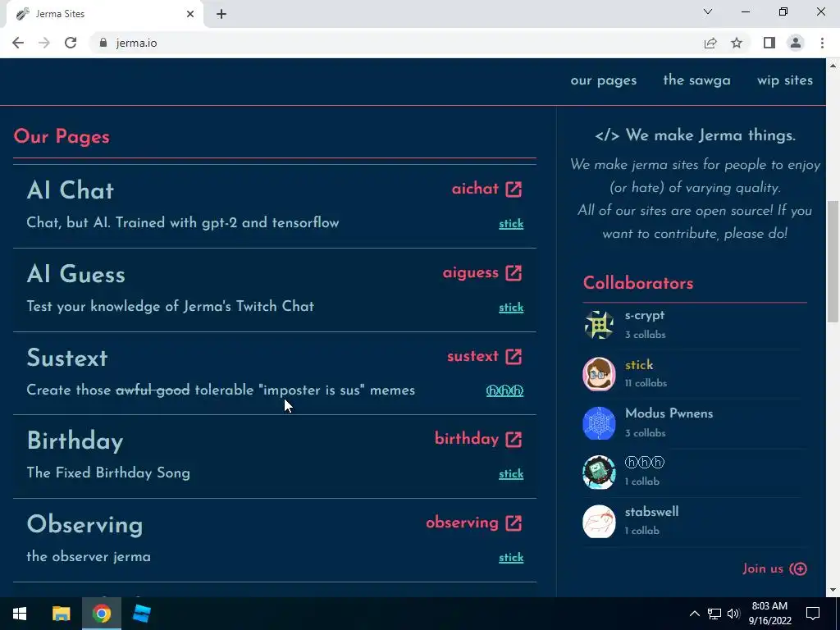
Task: Show hidden system tray icons
Action: pos(694,614)
